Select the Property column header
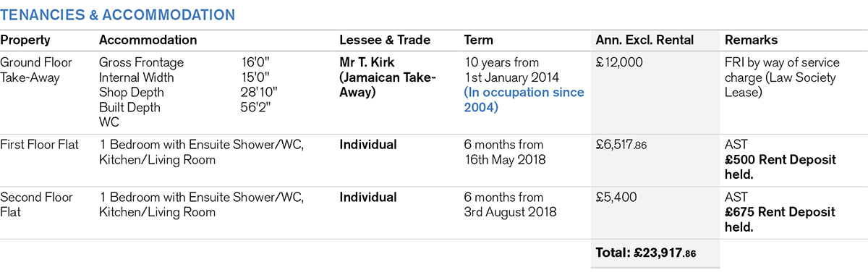The width and height of the screenshot is (868, 275). [25, 41]
